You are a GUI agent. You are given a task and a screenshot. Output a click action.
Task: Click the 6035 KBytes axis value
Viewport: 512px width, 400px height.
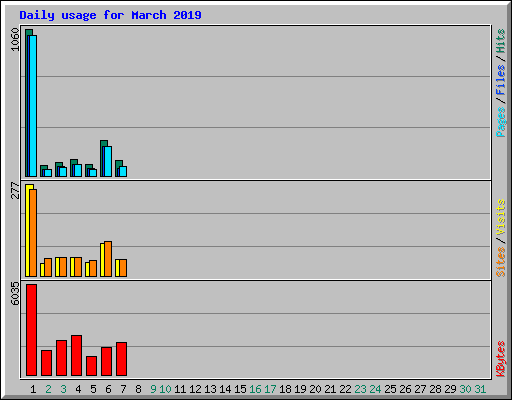tap(15, 294)
